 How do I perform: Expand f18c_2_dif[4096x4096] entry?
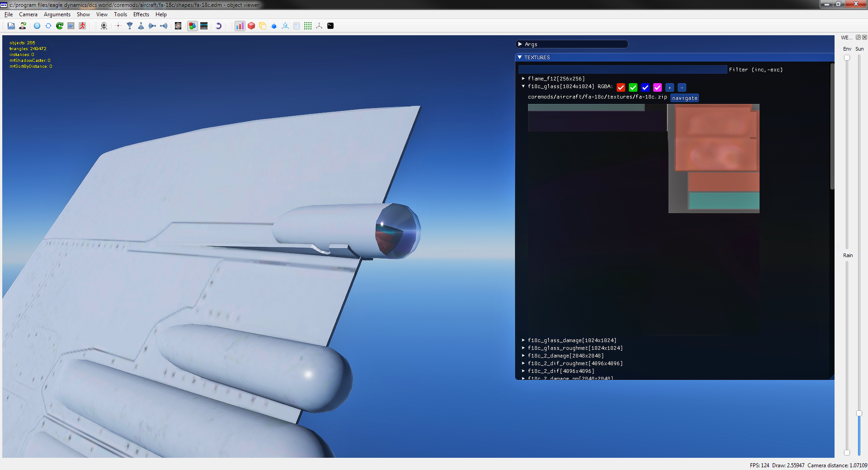524,371
